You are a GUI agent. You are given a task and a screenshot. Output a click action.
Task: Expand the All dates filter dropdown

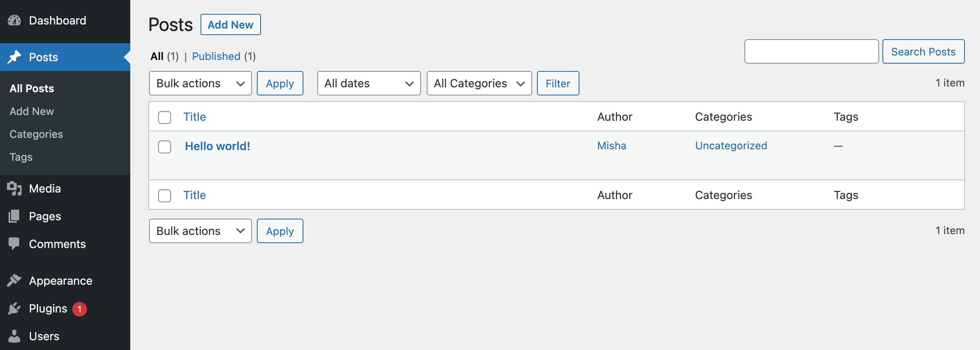click(369, 83)
